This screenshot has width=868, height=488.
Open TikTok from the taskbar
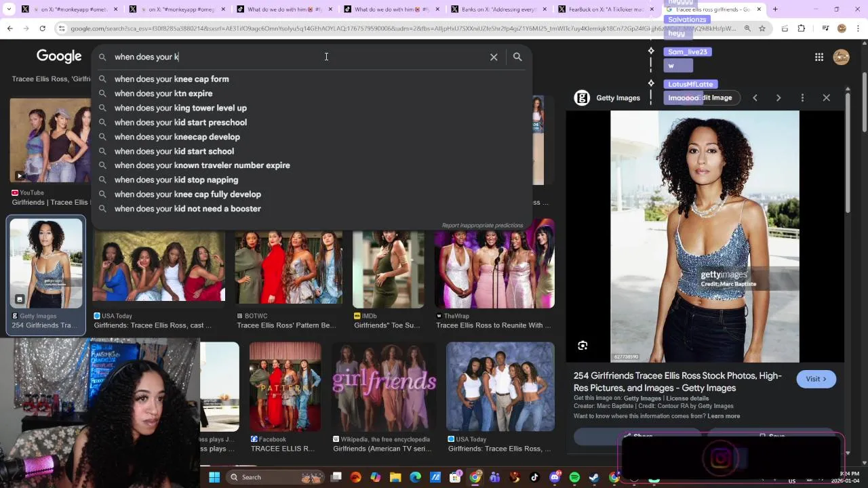(534, 477)
